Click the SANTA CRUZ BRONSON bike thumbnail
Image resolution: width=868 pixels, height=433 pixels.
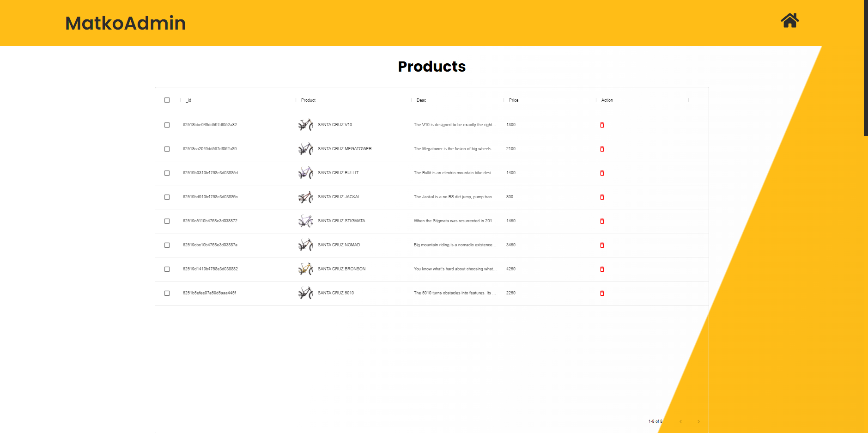pos(305,269)
